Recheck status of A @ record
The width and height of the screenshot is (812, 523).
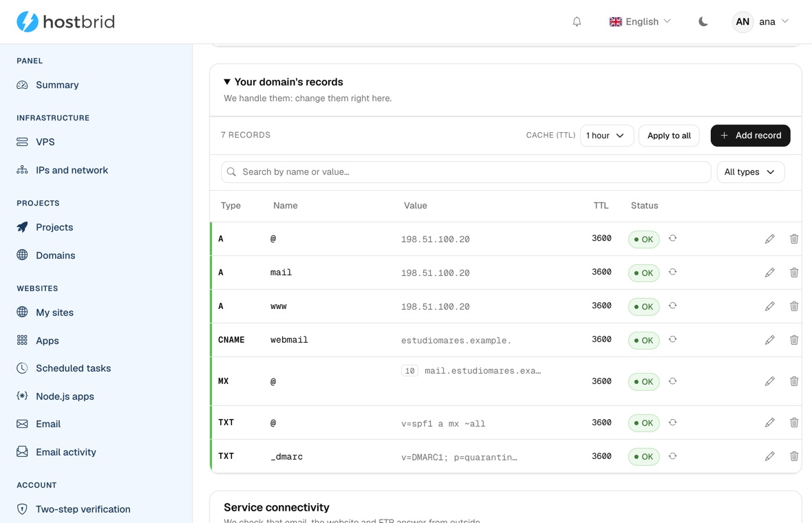pyautogui.click(x=672, y=238)
